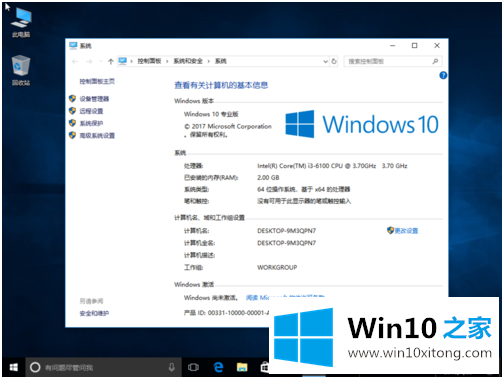Viewport: 504px width, 379px height.
Task: Click 更改设置 link
Action: pyautogui.click(x=406, y=231)
